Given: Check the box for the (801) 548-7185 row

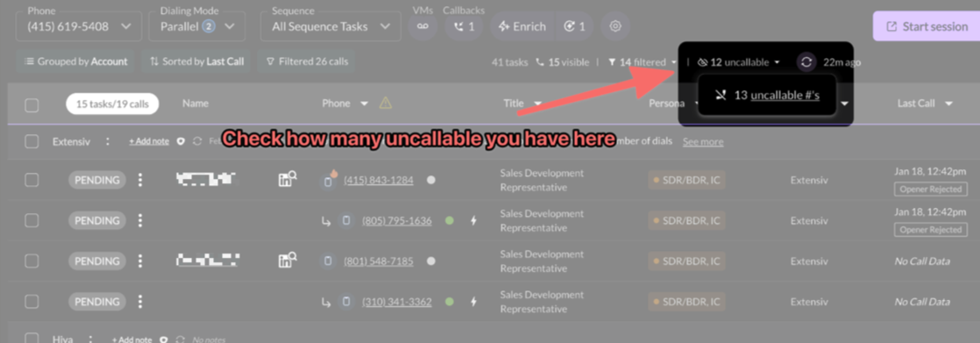Looking at the screenshot, I should pos(32,261).
